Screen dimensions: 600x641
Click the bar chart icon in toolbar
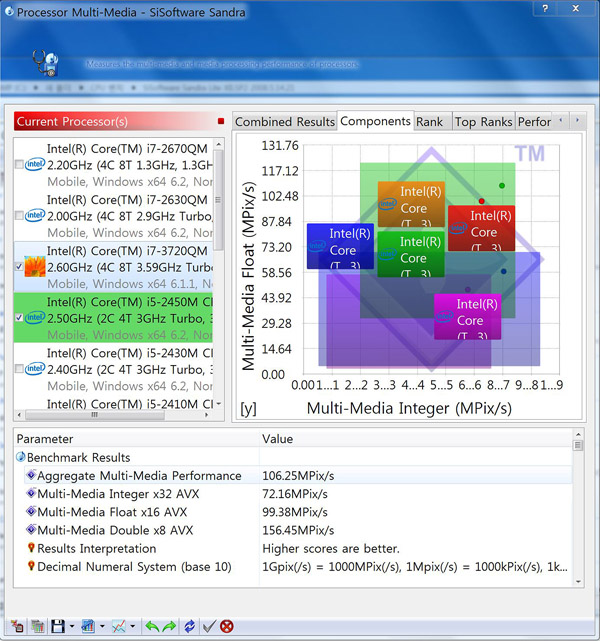coord(88,626)
